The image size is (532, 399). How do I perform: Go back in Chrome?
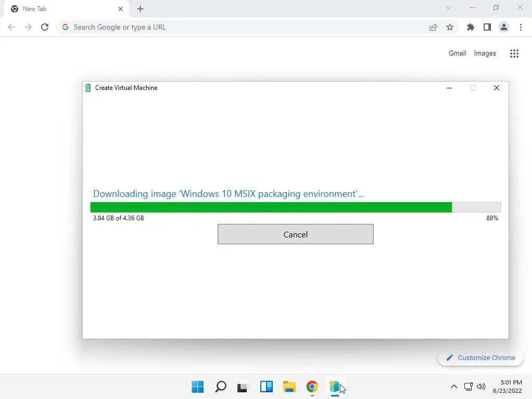coord(11,27)
